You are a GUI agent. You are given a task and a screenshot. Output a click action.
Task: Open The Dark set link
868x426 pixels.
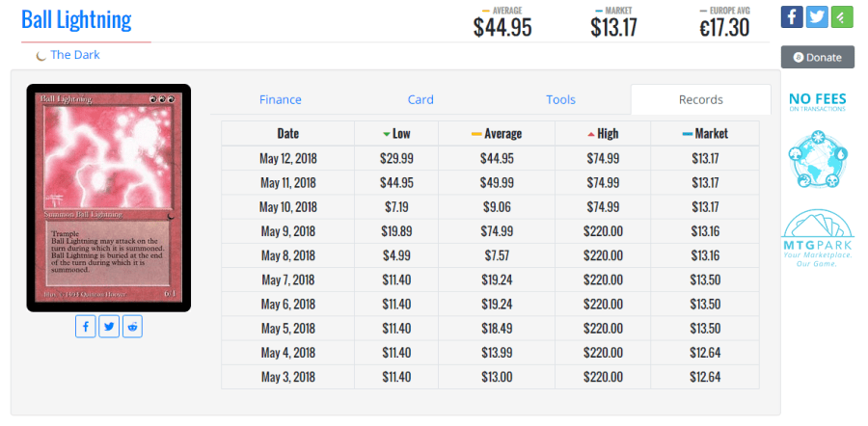tap(75, 55)
